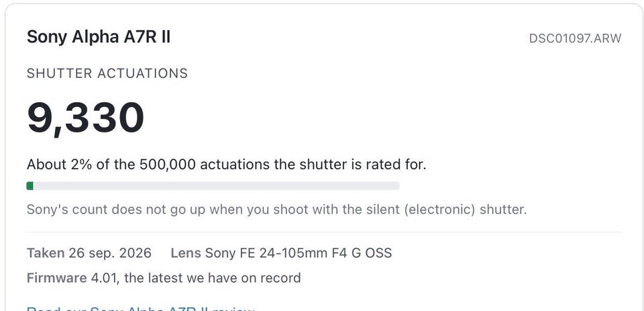Image resolution: width=644 pixels, height=311 pixels.
Task: Click the Taken label
Action: coord(46,253)
